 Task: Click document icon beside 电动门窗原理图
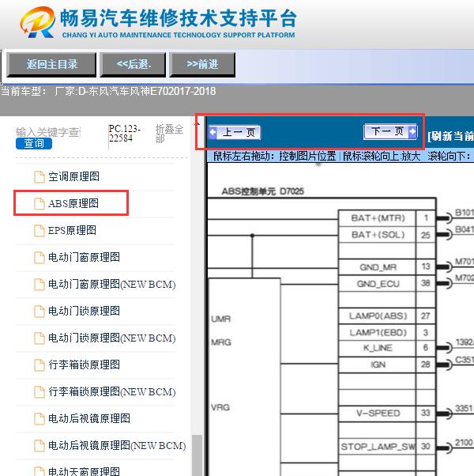(39, 258)
